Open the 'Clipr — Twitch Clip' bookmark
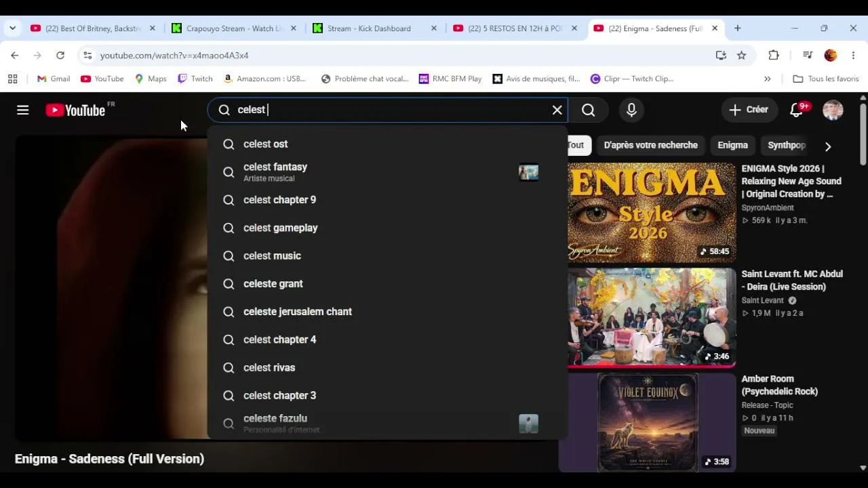The image size is (868, 488). (632, 79)
